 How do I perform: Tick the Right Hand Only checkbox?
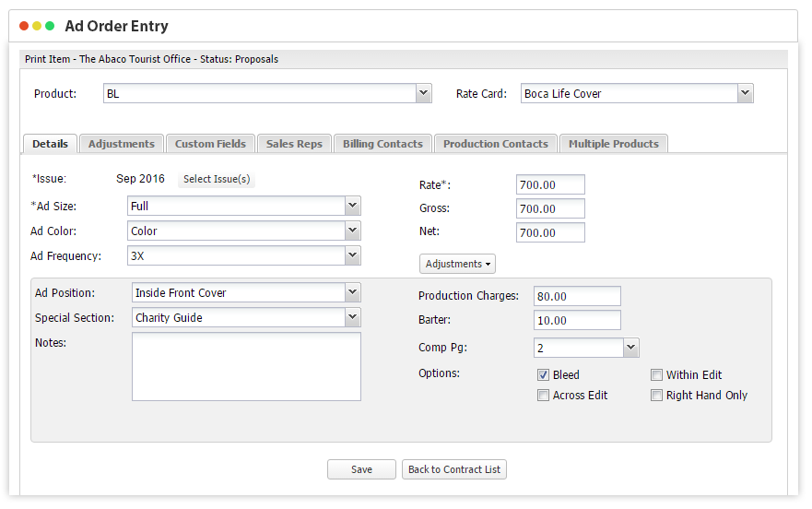click(656, 395)
